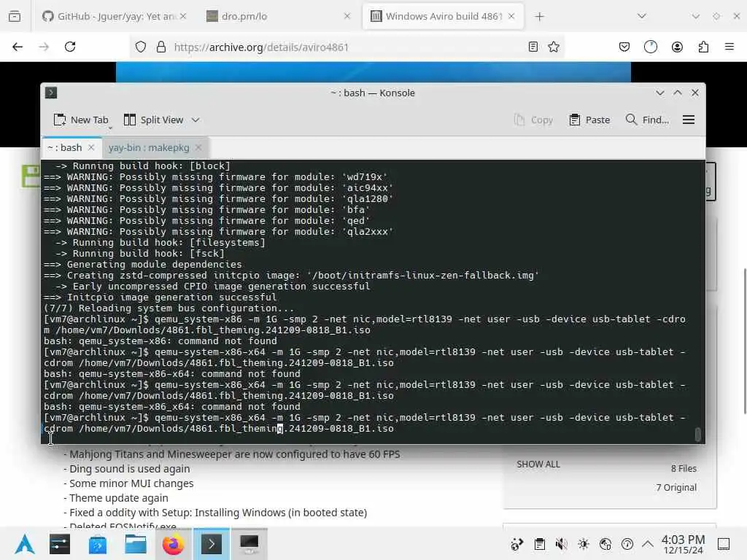Click 'Ding sound is used again' text
This screenshot has width=747, height=560.
[x=130, y=469]
